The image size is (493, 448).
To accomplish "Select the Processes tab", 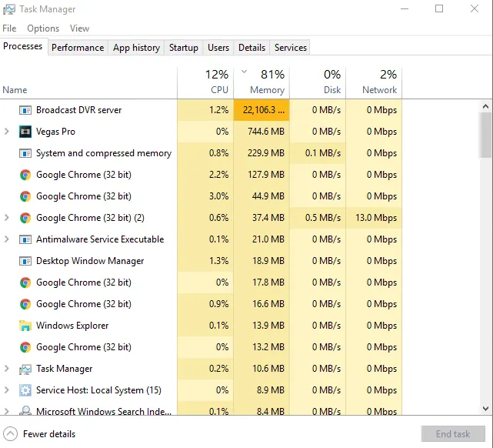I will click(x=22, y=46).
